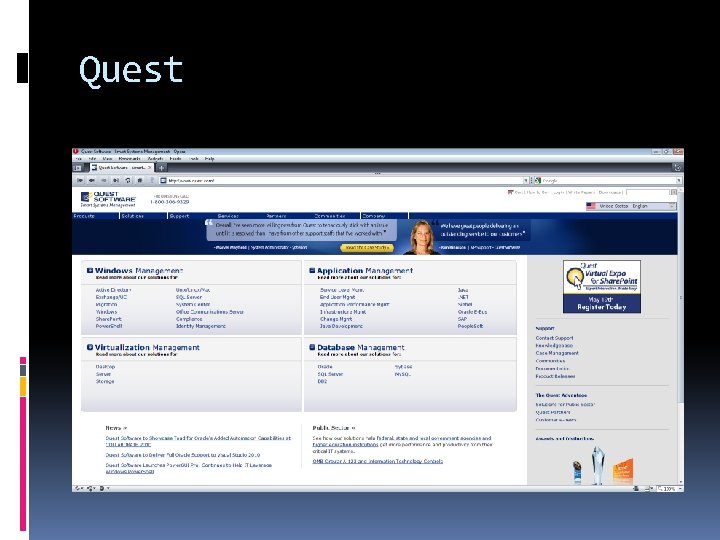The image size is (720, 540).
Task: Open the File menu
Action: coord(78,159)
